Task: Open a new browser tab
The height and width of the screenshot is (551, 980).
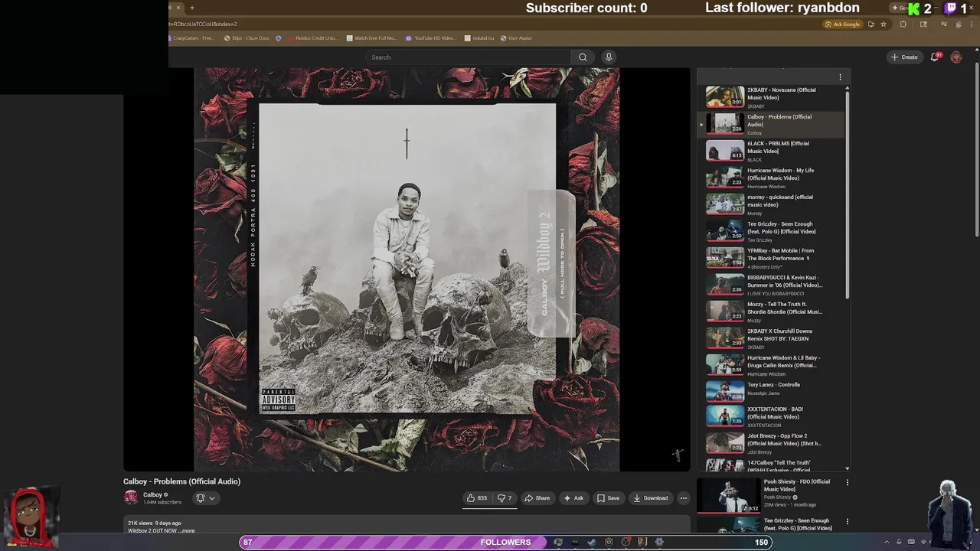Action: [192, 8]
